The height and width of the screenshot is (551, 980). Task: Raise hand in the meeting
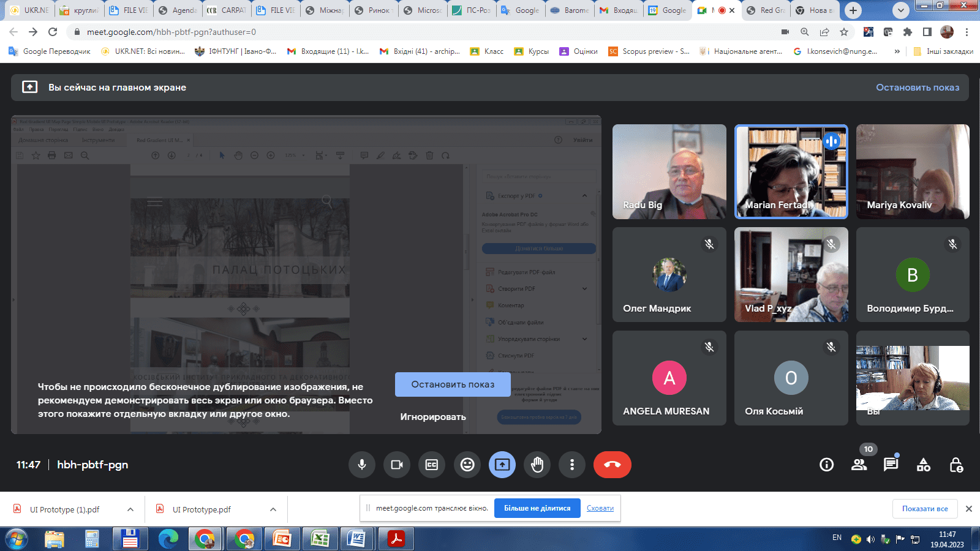537,465
